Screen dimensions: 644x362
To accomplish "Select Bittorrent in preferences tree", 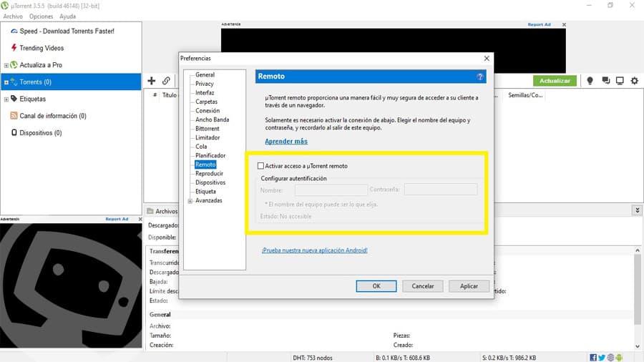I will [x=207, y=129].
